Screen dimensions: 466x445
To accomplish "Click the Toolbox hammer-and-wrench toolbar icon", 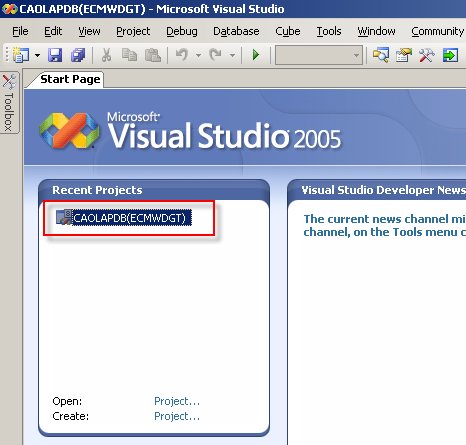I will click(x=427, y=55).
